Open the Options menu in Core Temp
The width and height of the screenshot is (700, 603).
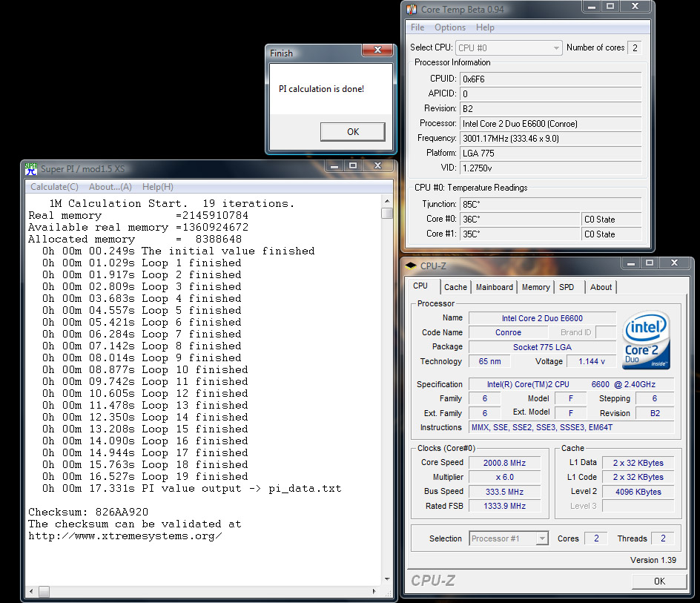point(450,27)
